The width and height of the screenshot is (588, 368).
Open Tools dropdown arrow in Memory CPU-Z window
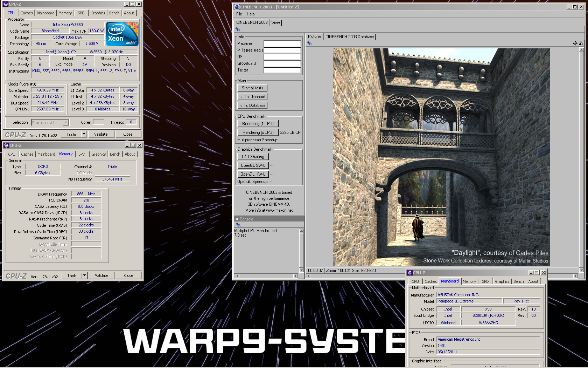84,275
